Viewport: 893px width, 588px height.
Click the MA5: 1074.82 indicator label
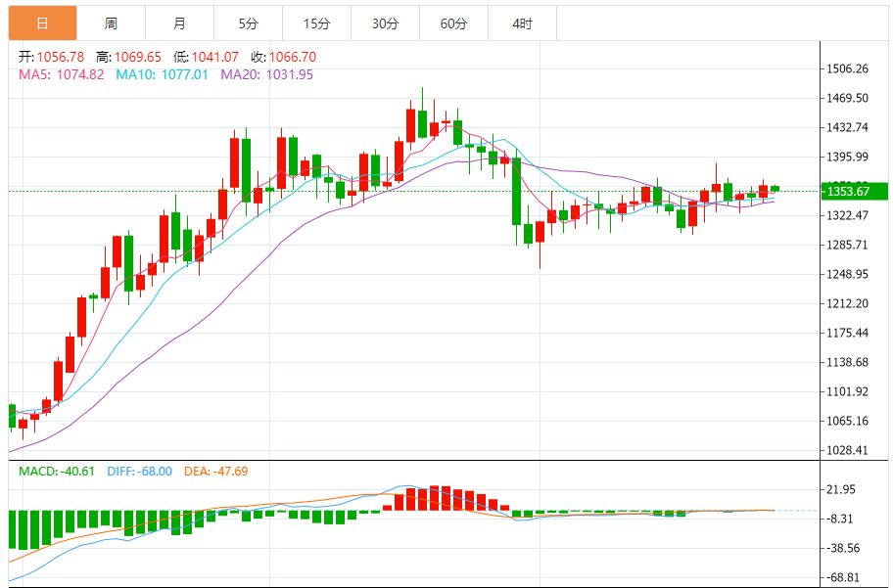tap(61, 74)
